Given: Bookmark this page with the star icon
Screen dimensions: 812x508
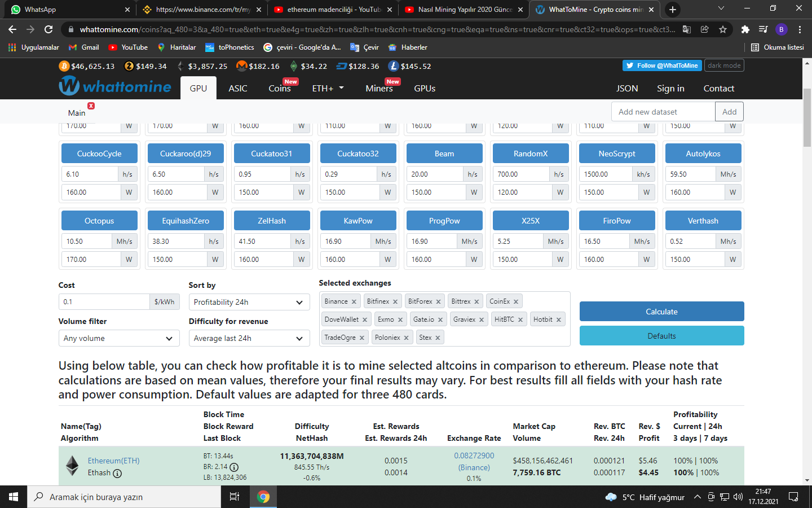Looking at the screenshot, I should click(723, 29).
